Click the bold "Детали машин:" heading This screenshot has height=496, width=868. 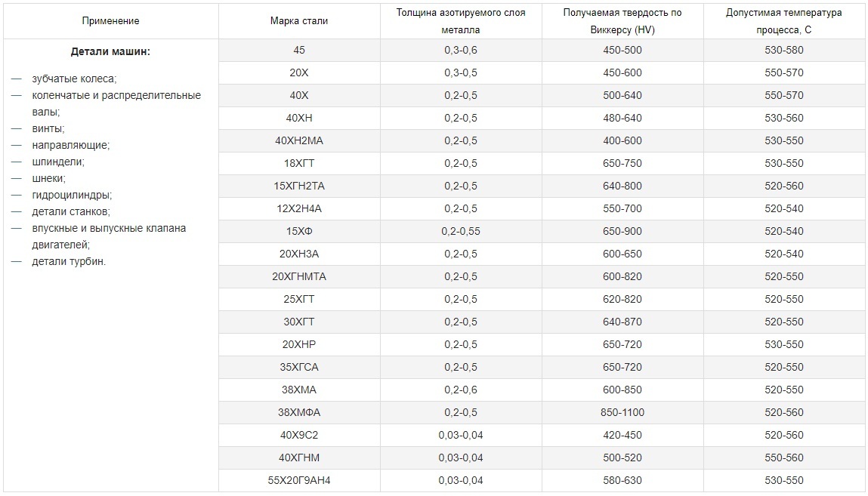(x=110, y=52)
